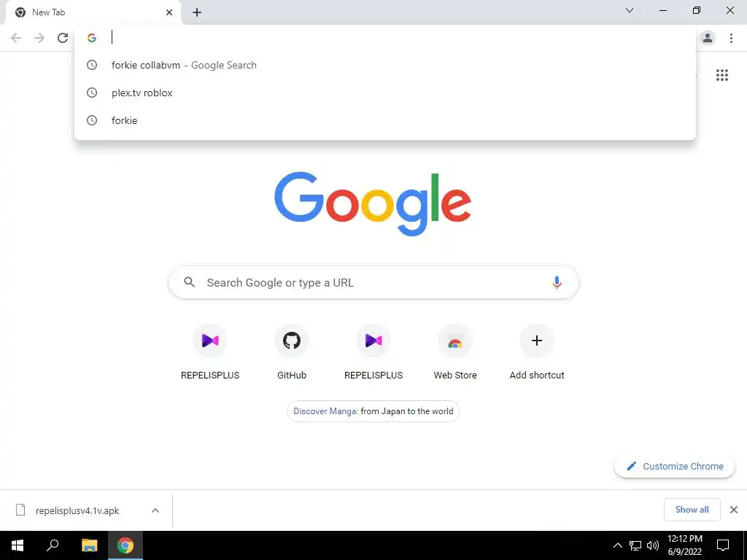
Task: Open the GitHub shortcut
Action: pos(292,352)
